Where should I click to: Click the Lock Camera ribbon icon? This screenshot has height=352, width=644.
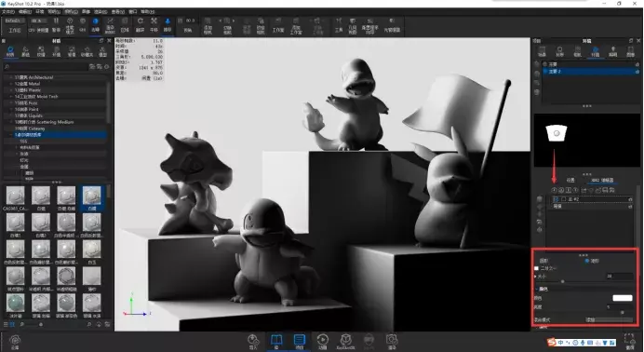click(x=261, y=25)
